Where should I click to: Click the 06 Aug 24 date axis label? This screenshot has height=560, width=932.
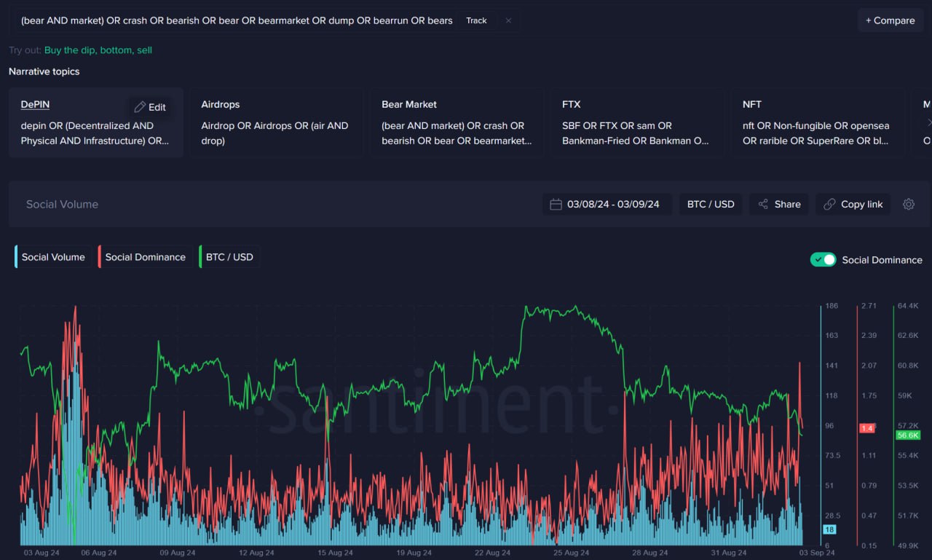point(98,553)
